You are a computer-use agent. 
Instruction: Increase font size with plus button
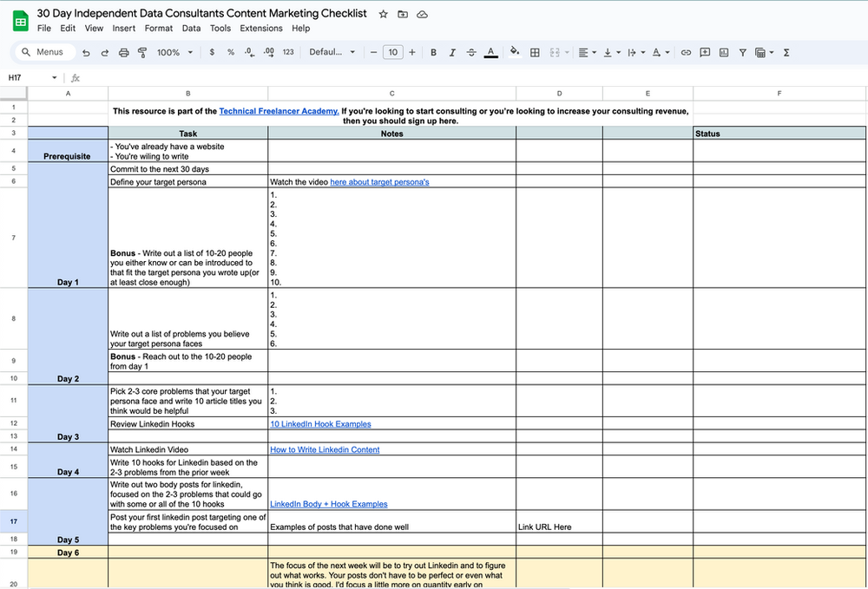[411, 52]
